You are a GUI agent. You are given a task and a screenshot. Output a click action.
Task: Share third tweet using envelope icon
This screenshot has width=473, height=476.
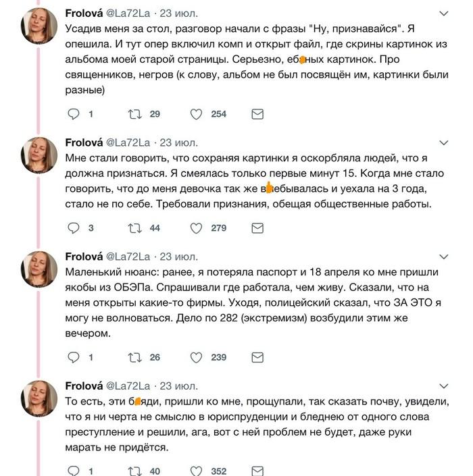click(x=257, y=356)
